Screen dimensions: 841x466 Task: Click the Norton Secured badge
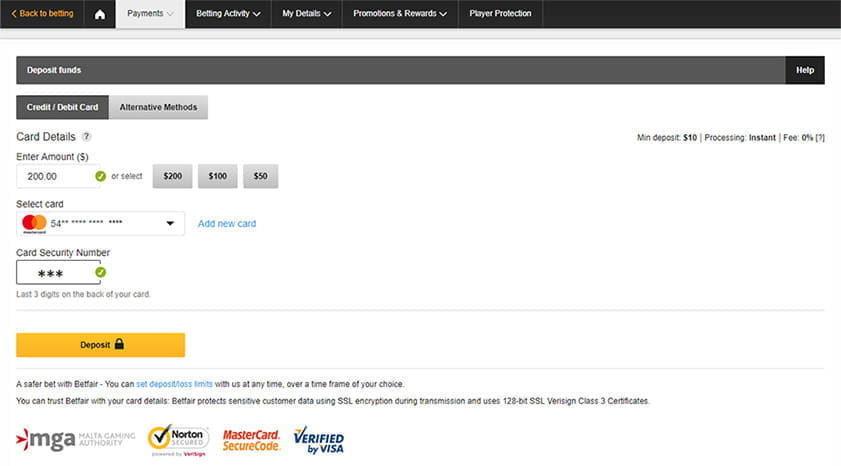pyautogui.click(x=178, y=440)
